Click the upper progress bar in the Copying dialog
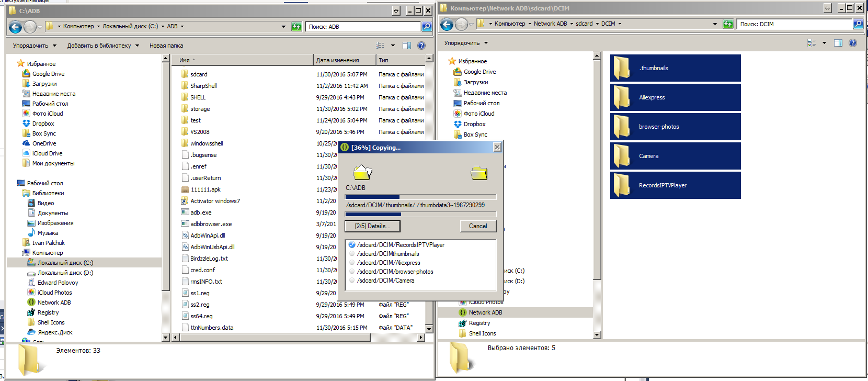 [x=420, y=197]
